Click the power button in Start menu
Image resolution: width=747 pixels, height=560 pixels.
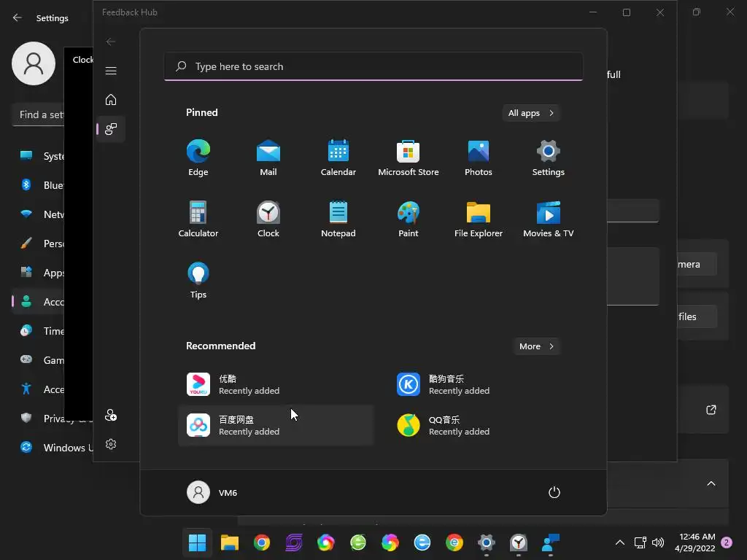pos(554,492)
